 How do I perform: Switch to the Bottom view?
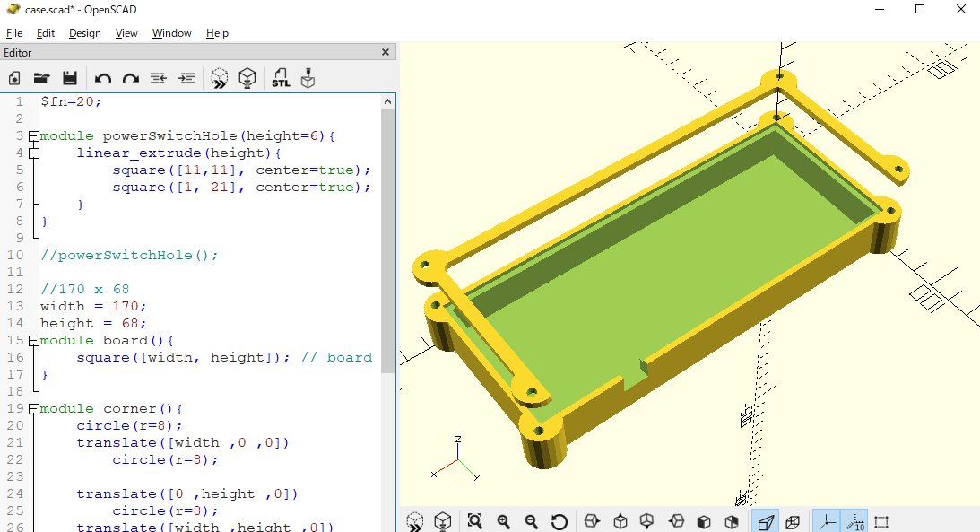pyautogui.click(x=647, y=521)
